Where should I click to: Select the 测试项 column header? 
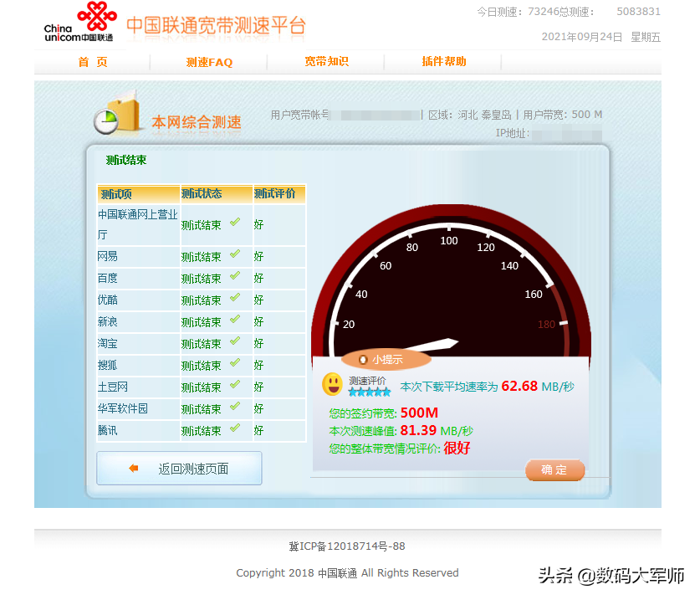[138, 194]
